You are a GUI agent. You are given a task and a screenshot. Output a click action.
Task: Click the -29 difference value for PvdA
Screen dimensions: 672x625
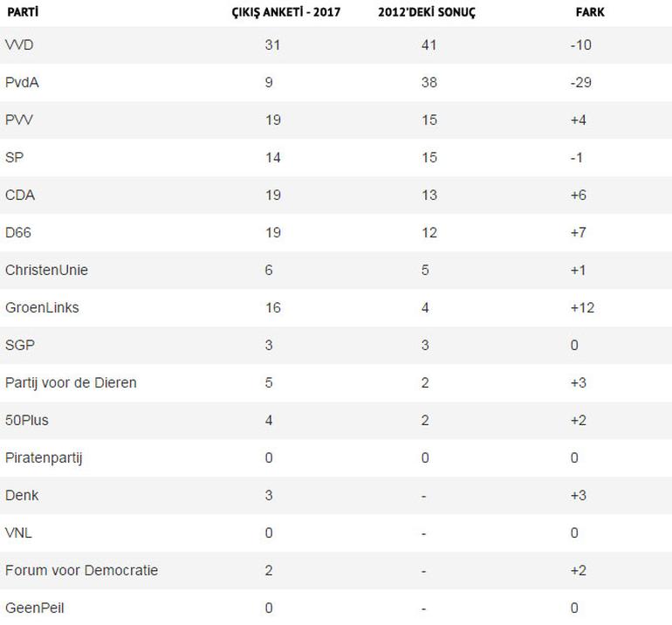point(580,82)
